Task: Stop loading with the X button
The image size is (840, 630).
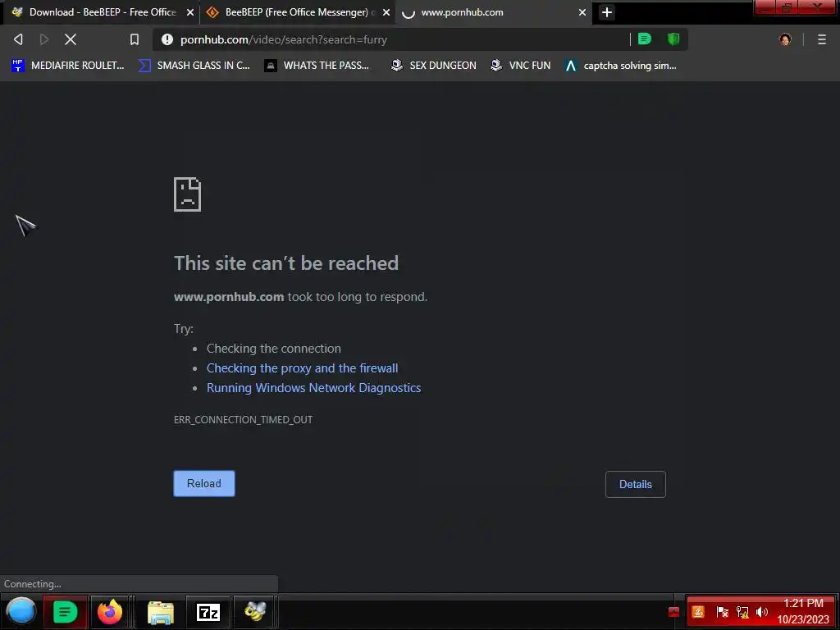Action: click(x=71, y=39)
